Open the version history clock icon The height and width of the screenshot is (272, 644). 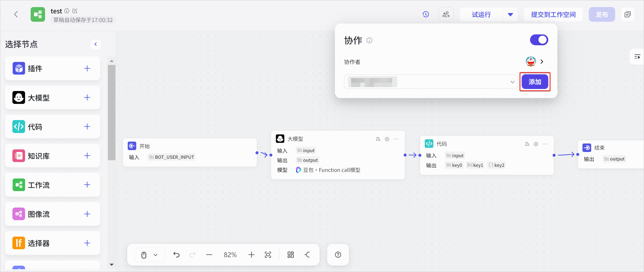[x=426, y=14]
